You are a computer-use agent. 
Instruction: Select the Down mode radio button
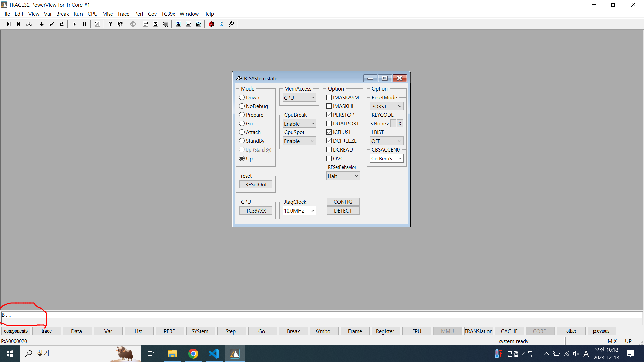pos(242,97)
